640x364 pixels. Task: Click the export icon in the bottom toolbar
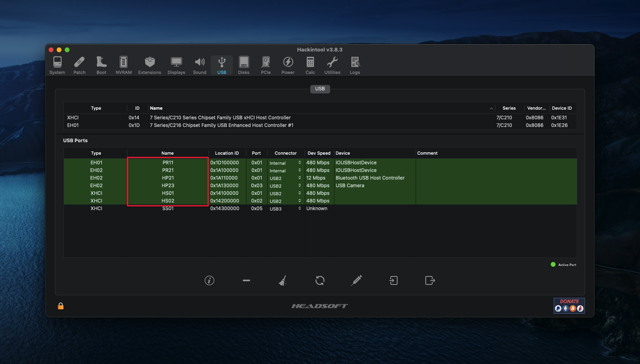tap(430, 280)
